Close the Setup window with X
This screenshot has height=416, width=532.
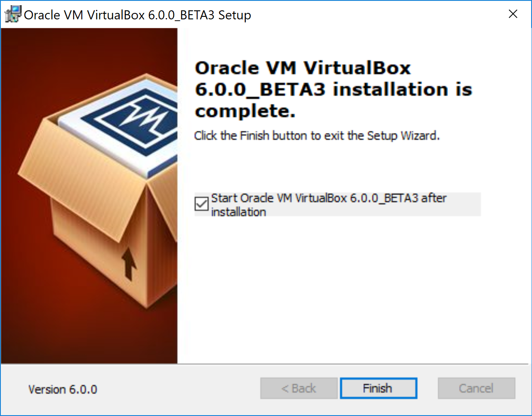[513, 14]
